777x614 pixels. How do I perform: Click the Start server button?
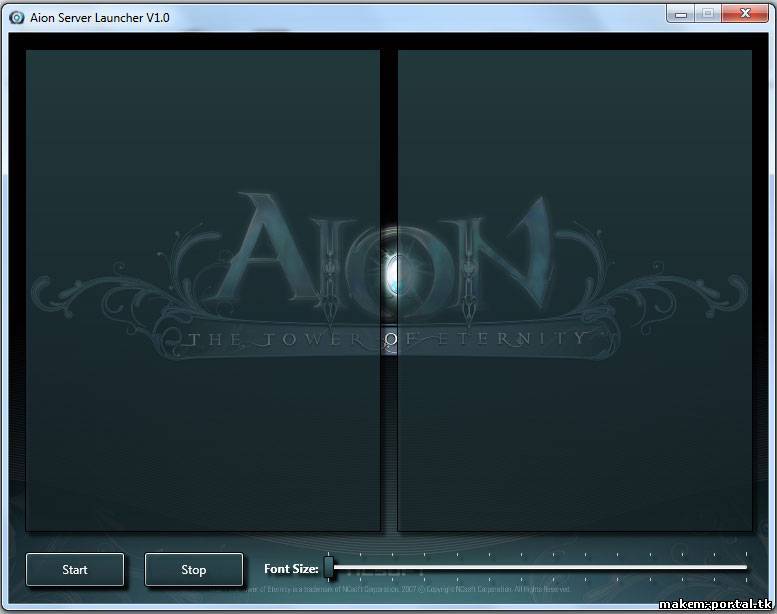pos(75,569)
